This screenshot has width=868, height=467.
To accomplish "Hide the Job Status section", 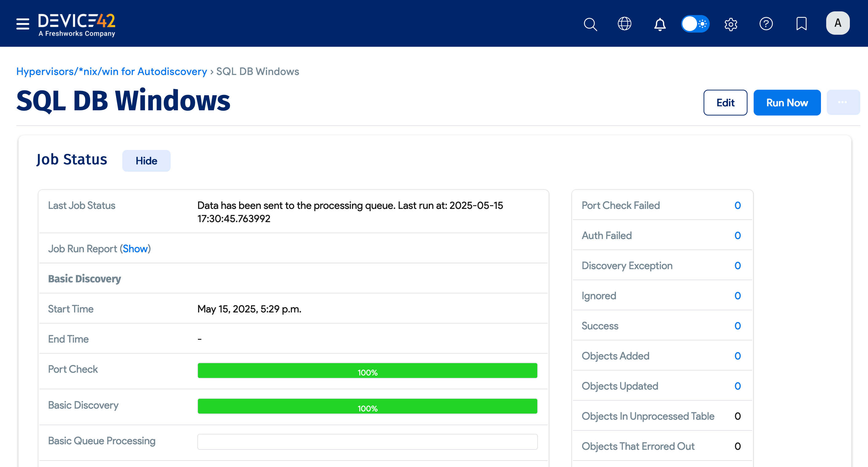I will pos(146,161).
